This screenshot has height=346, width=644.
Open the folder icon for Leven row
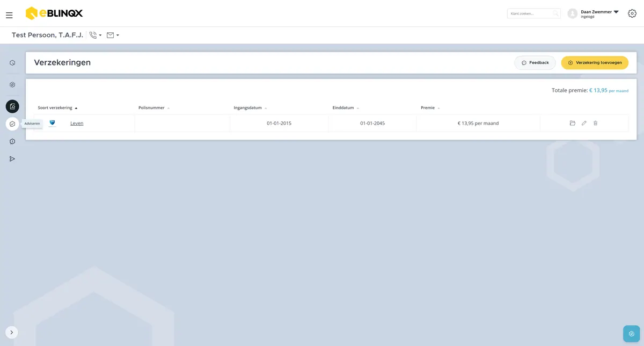(573, 123)
